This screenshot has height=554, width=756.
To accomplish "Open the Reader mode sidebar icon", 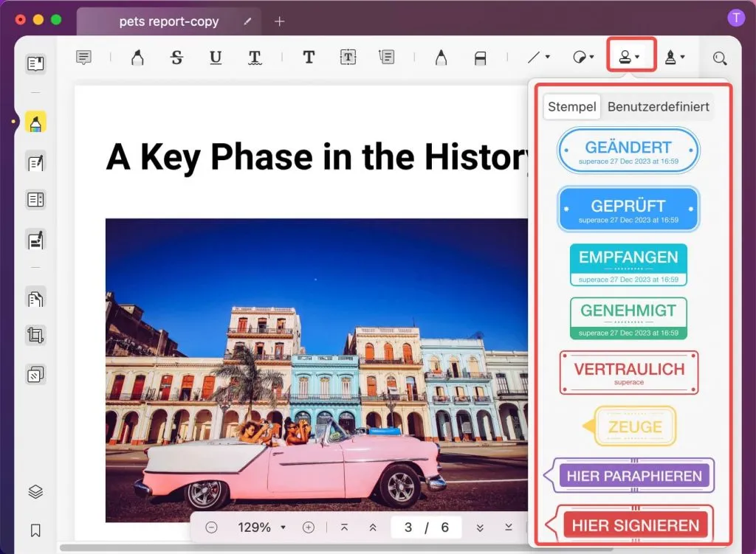I will (x=35, y=63).
